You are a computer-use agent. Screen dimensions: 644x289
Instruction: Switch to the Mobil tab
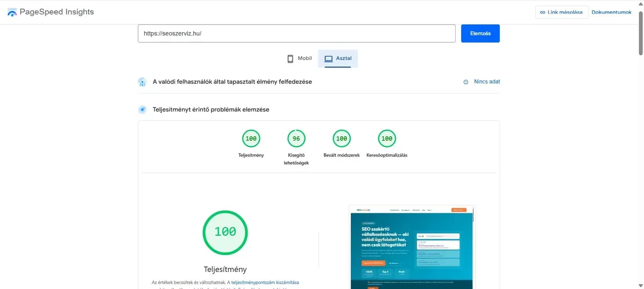tap(299, 58)
